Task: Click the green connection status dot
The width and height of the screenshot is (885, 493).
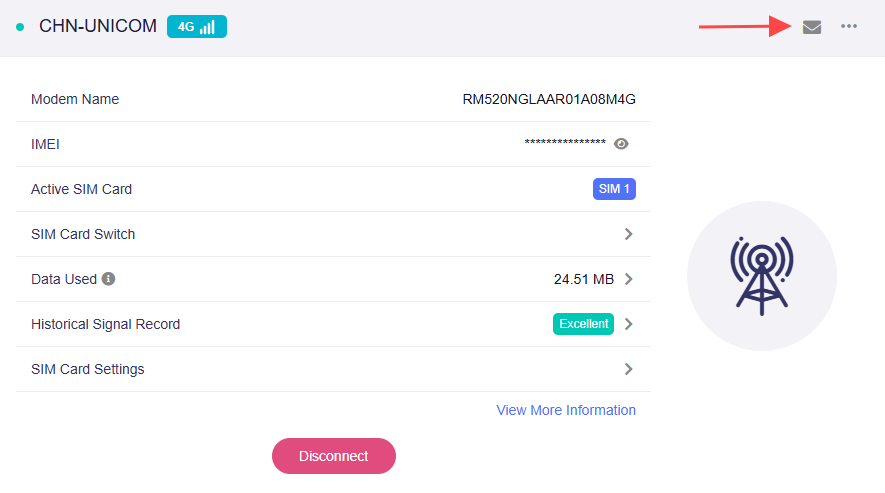Action: click(20, 27)
